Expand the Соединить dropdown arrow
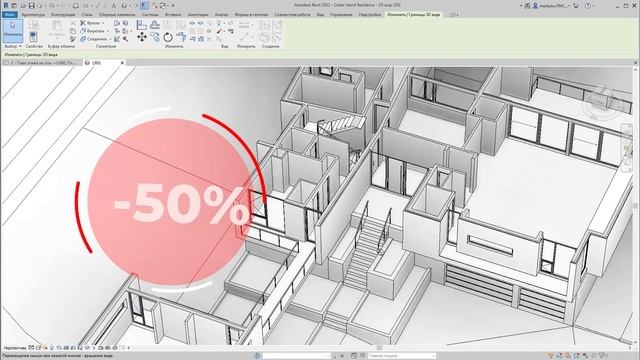Viewport: 640px width, 360px height. tap(110, 39)
